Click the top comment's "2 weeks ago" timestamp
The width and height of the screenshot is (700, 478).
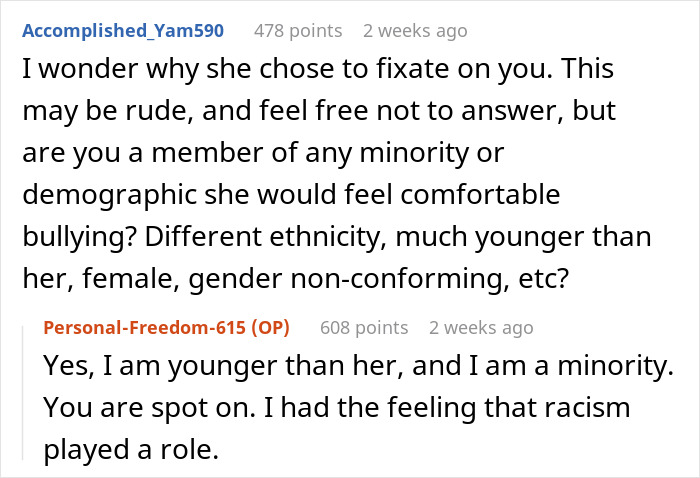tap(415, 31)
